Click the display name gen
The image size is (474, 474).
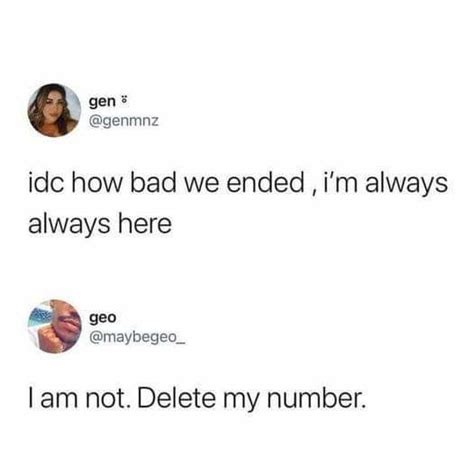(x=102, y=102)
